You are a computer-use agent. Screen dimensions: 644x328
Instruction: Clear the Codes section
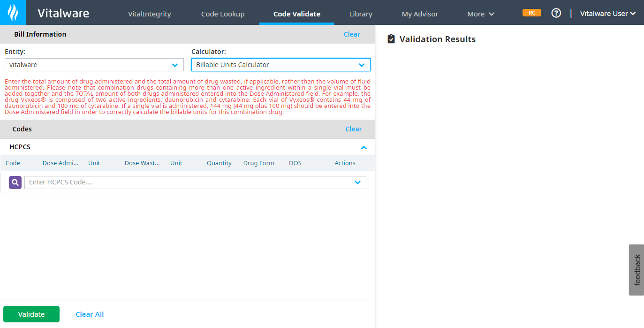pyautogui.click(x=354, y=129)
